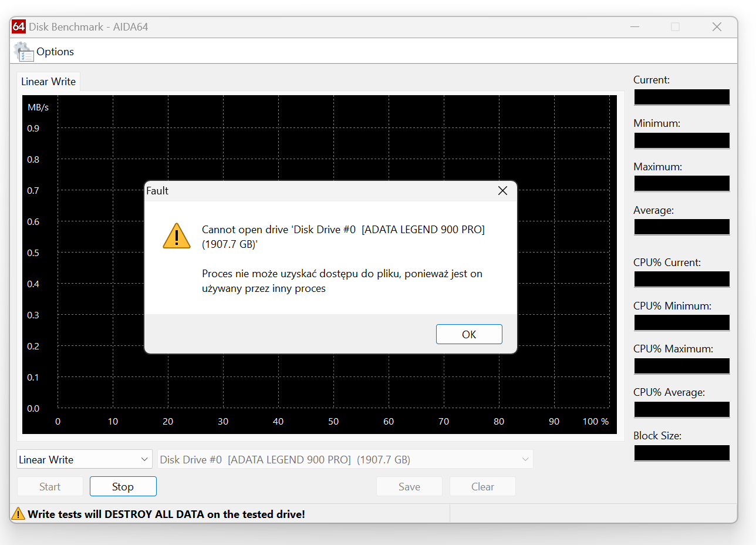Switch to the Linear Write tab

[48, 82]
